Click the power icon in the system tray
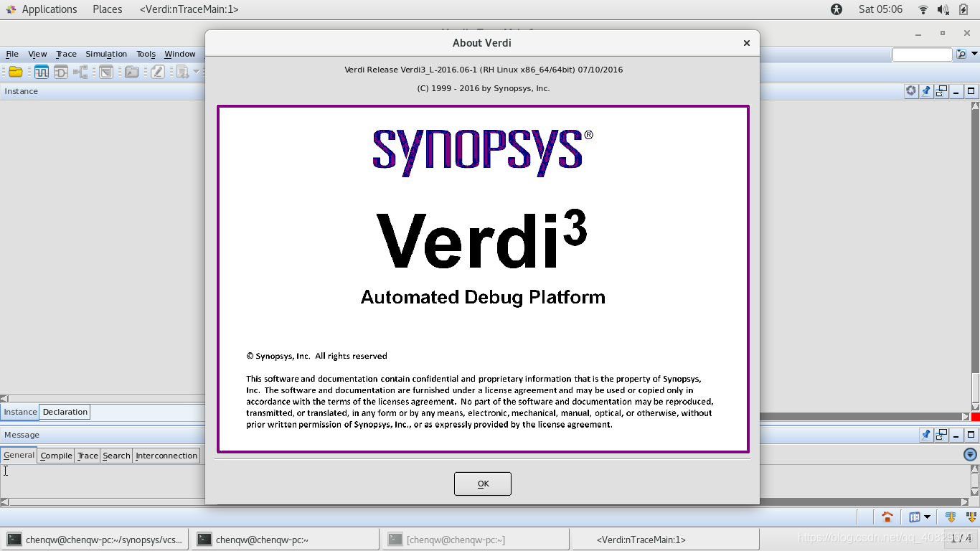 pos(963,9)
